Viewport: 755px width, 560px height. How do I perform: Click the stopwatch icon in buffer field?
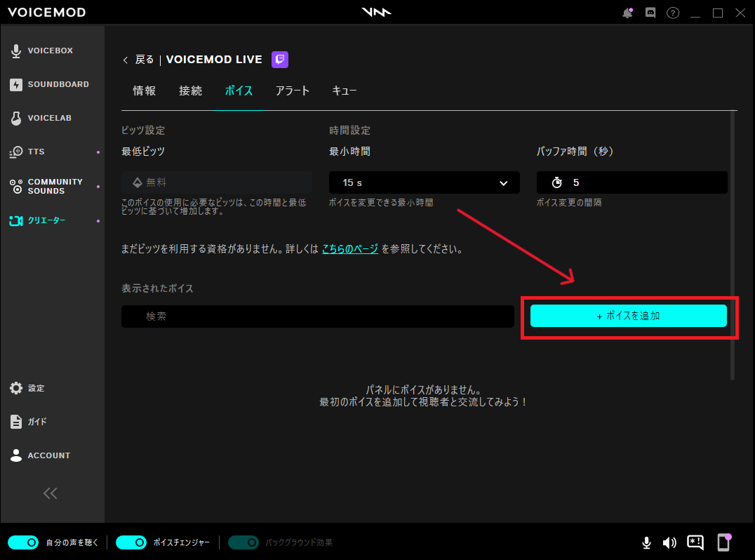click(556, 182)
